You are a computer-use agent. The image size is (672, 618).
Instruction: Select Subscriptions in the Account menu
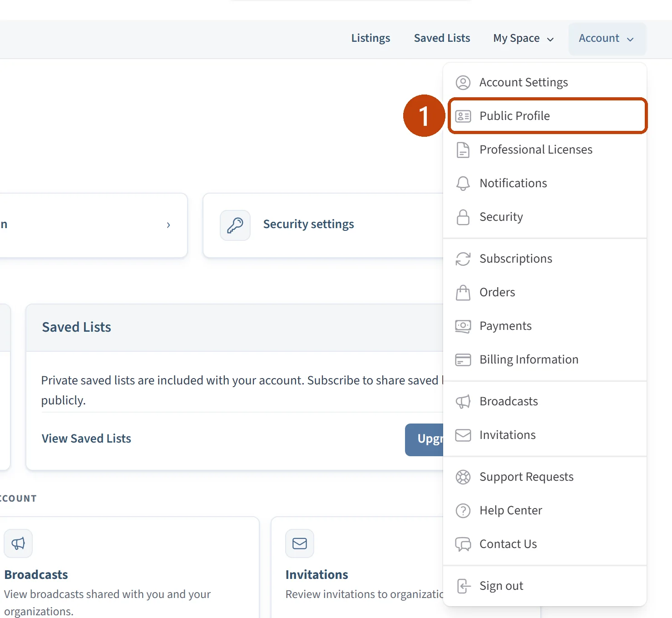tap(545, 259)
